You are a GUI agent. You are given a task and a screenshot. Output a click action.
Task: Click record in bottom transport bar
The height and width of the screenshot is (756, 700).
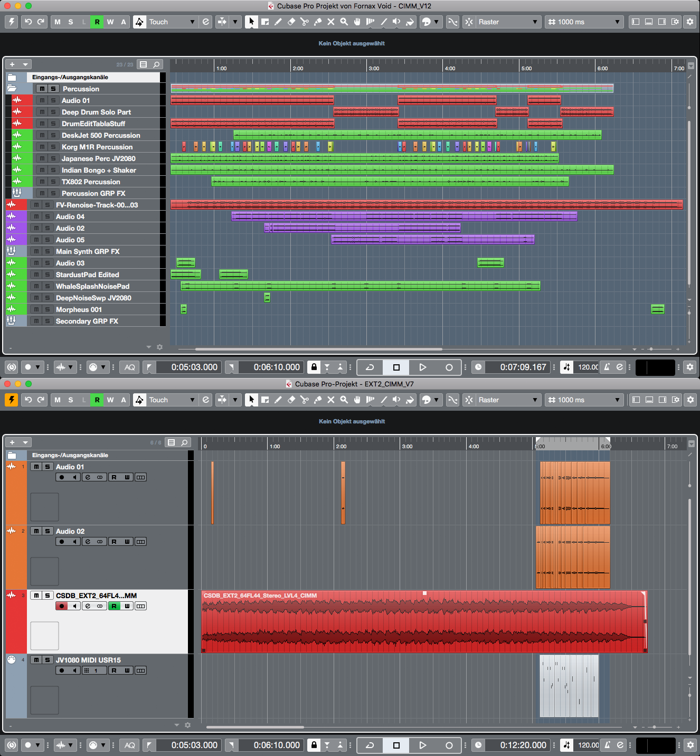449,745
